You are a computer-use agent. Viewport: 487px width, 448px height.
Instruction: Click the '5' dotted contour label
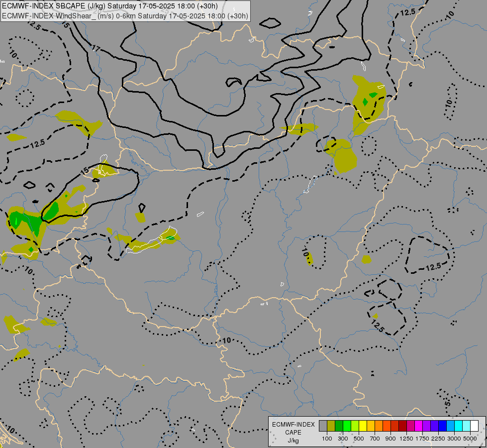[448, 403]
